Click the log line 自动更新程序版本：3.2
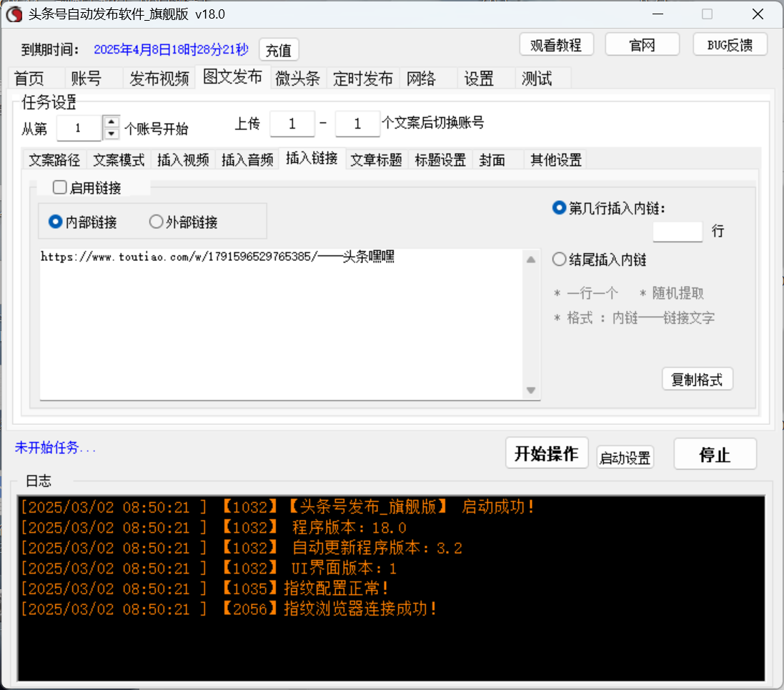Viewport: 784px width, 690px height. pos(241,548)
